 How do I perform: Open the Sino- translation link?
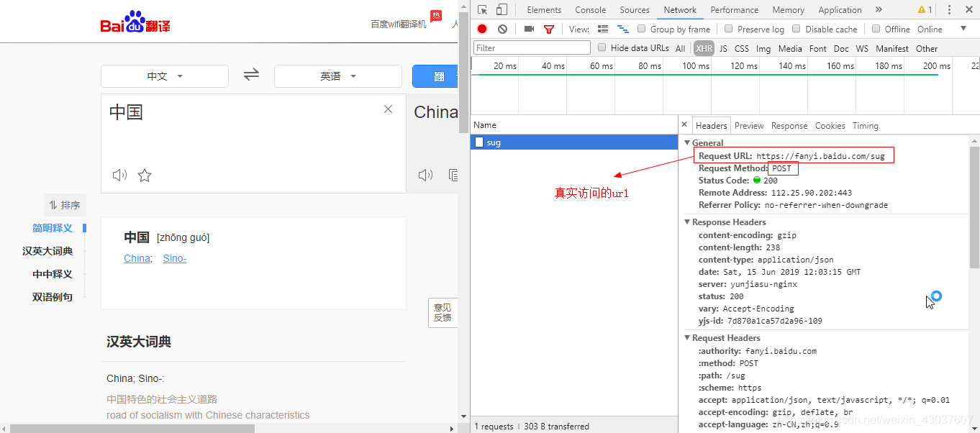(175, 258)
